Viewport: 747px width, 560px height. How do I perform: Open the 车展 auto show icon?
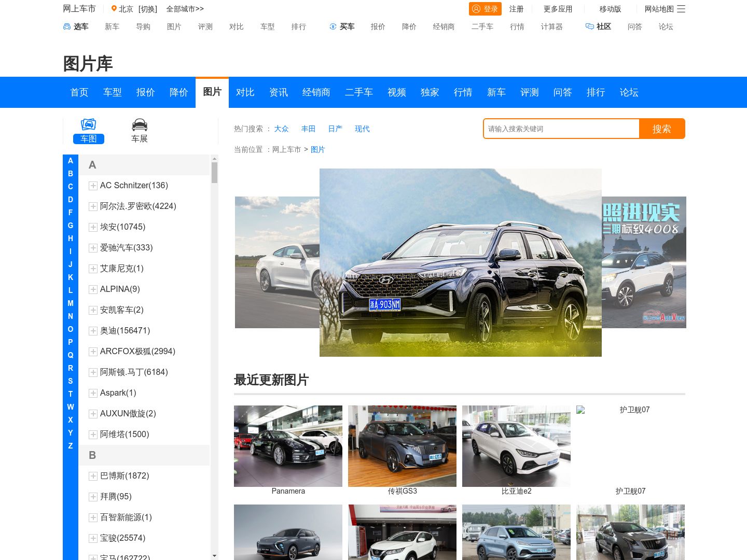(140, 124)
